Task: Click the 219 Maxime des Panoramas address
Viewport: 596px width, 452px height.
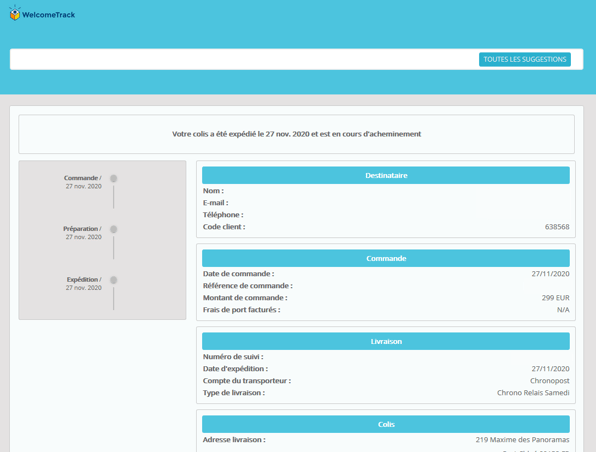Action: click(x=522, y=440)
